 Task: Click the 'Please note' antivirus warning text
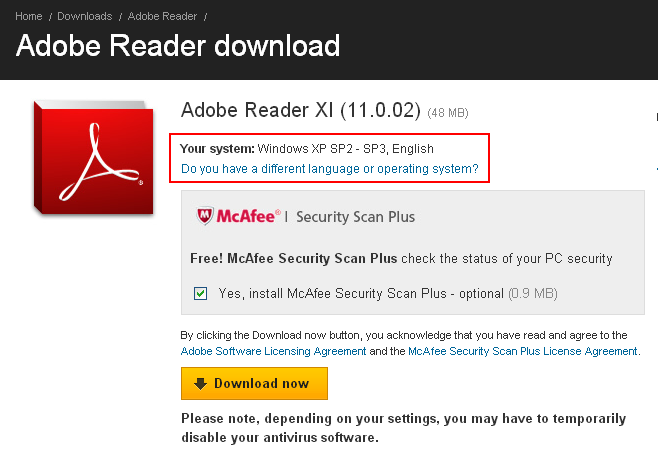coord(404,428)
